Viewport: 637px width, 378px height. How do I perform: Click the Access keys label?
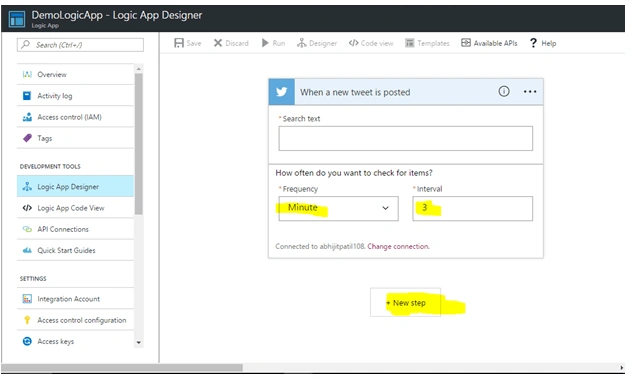point(56,341)
